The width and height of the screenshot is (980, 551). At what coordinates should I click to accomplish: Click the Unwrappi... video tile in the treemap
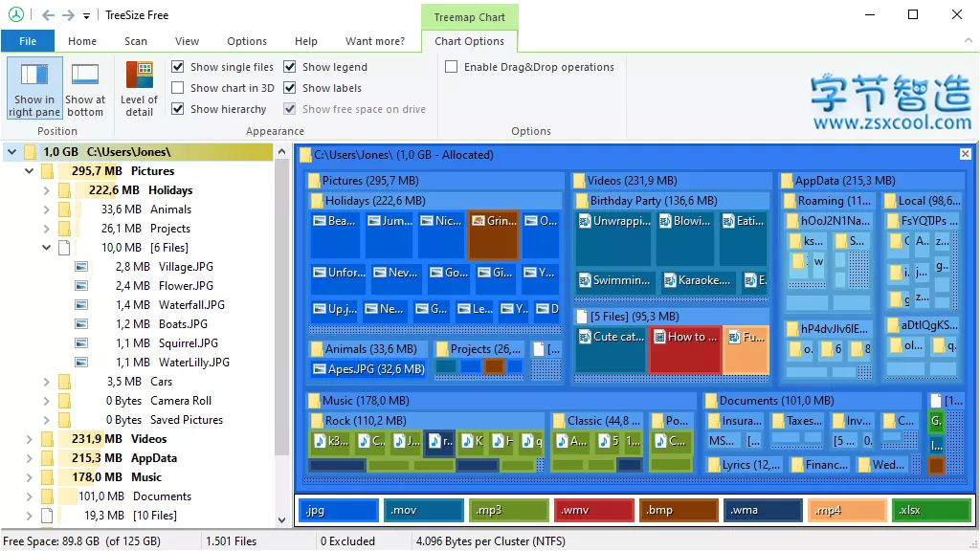pos(614,239)
